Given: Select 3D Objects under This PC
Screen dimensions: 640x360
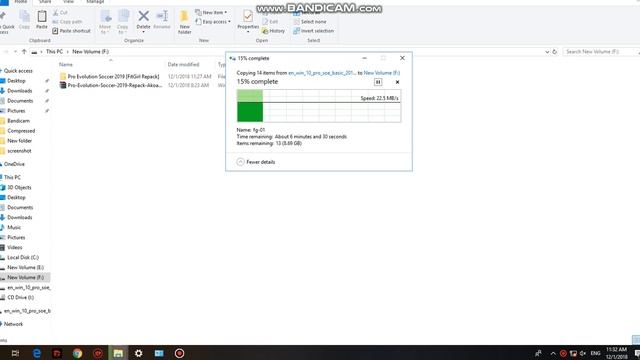Looking at the screenshot, I should point(19,187).
